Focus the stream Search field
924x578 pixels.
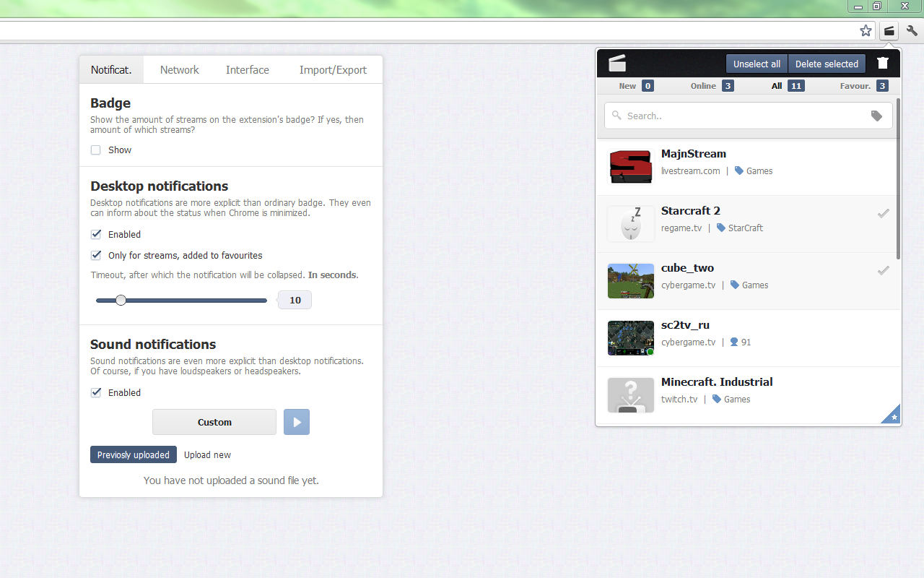click(748, 116)
